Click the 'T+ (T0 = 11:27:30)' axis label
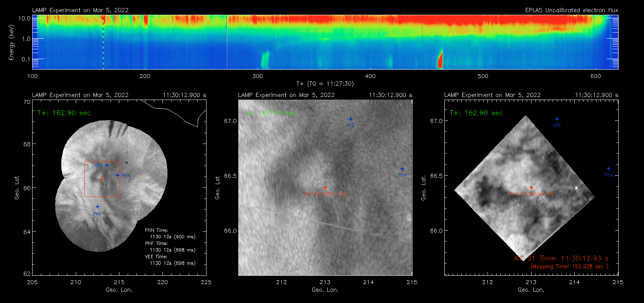The height and width of the screenshot is (303, 644). pyautogui.click(x=325, y=84)
